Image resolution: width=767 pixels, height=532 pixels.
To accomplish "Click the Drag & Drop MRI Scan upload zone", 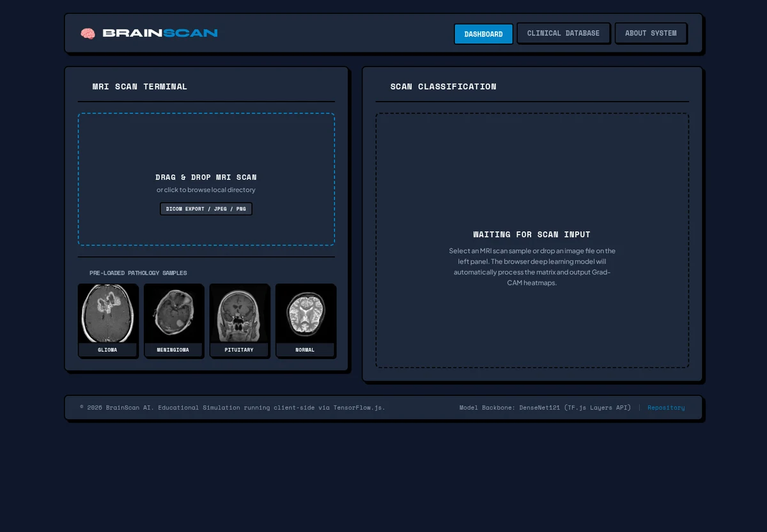I will (206, 179).
